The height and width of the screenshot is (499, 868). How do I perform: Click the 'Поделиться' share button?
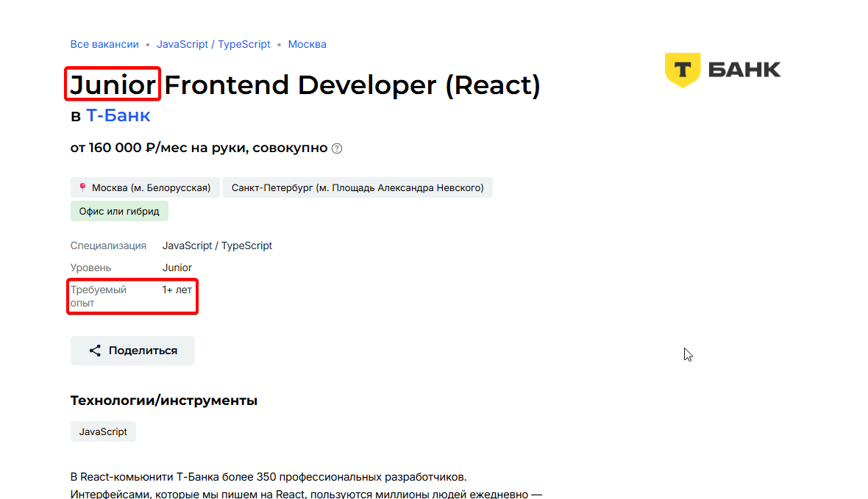click(132, 351)
